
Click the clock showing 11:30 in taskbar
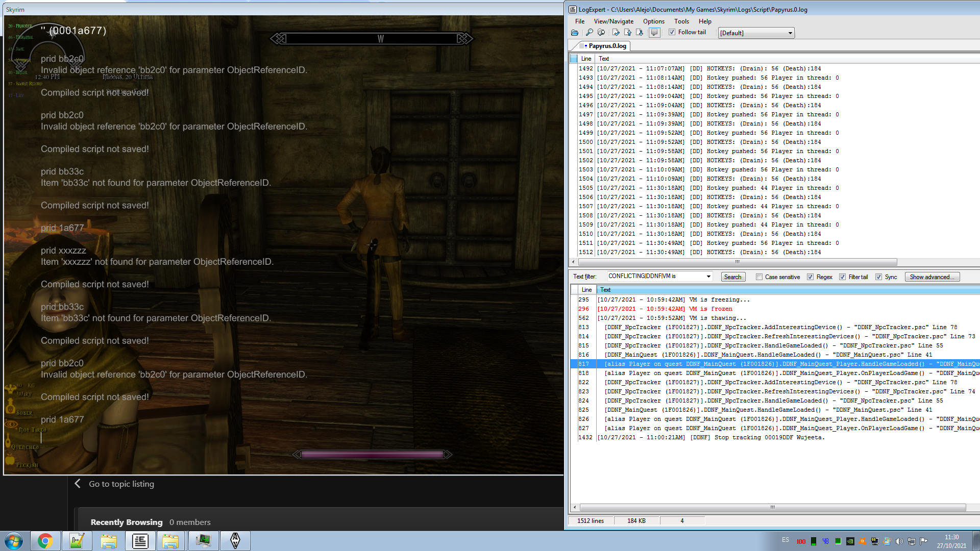pyautogui.click(x=951, y=541)
